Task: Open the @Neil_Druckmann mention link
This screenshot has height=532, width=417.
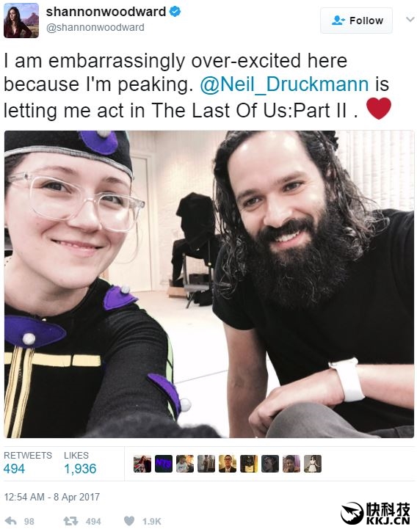Action: 284,84
